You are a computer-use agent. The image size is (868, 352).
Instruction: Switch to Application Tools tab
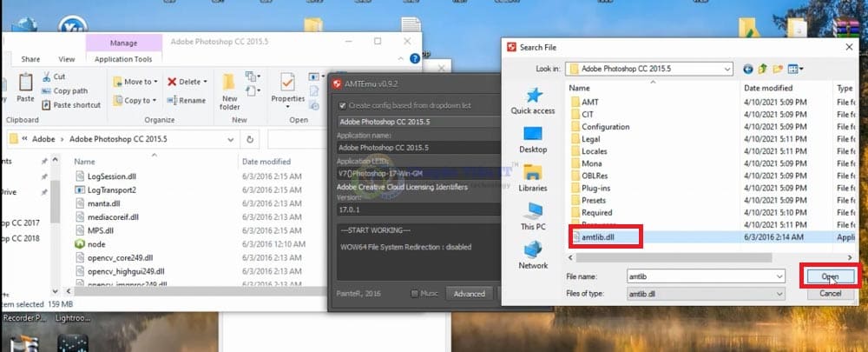click(x=123, y=59)
